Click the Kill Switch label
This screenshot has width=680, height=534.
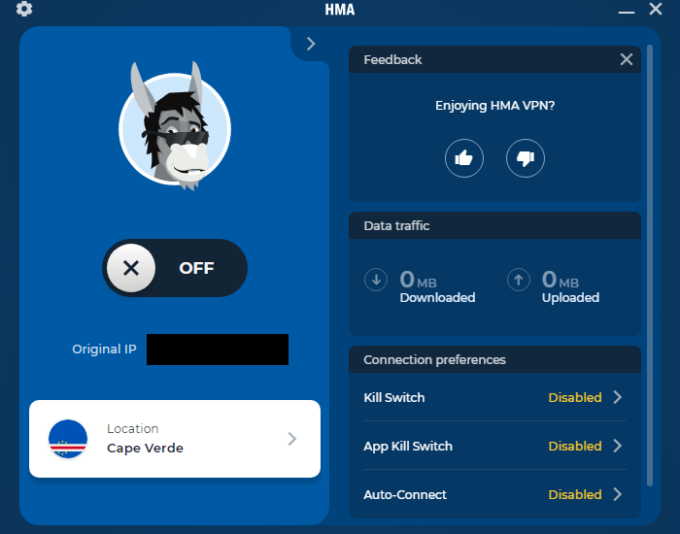pyautogui.click(x=394, y=397)
